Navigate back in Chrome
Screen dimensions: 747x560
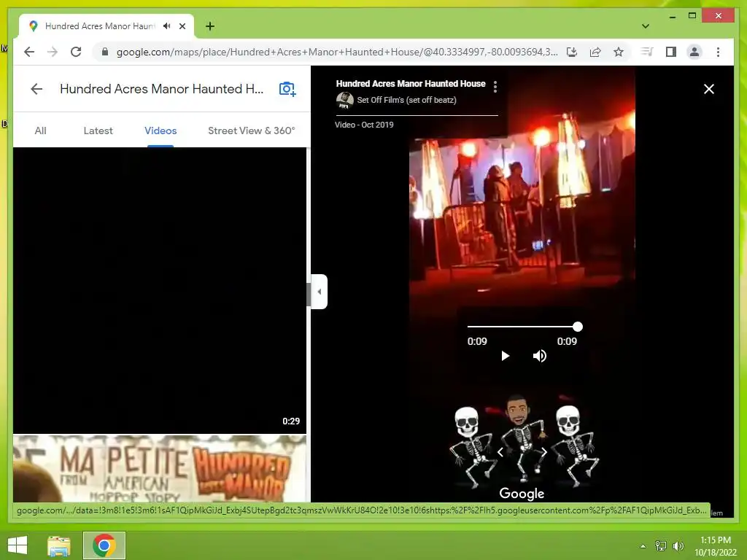click(x=29, y=52)
